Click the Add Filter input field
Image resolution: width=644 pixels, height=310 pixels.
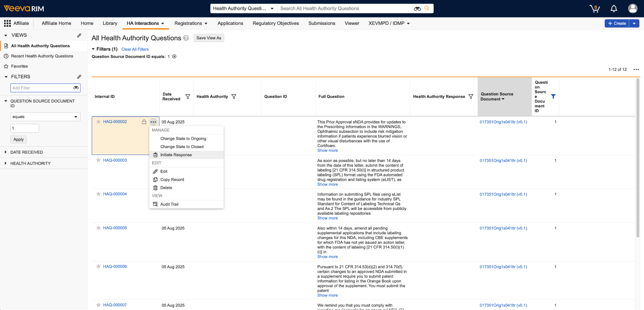pos(42,88)
